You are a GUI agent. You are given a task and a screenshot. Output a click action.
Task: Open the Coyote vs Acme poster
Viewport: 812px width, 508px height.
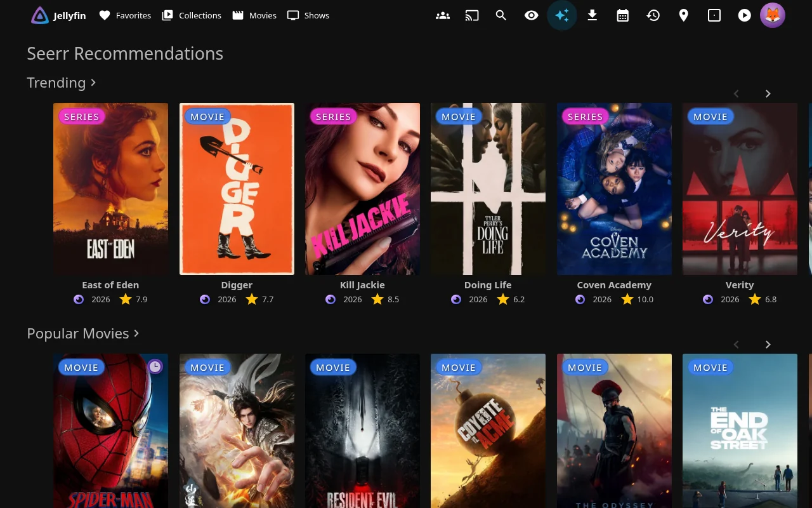click(x=488, y=431)
